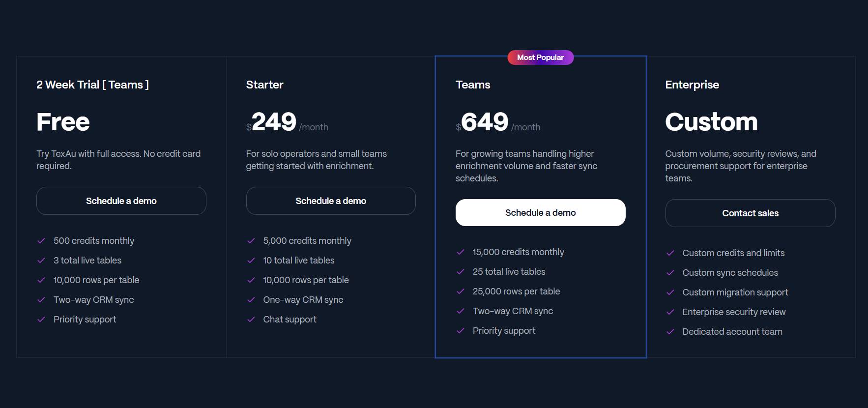Click the 2 Week Trial [ Teams ] heading
The image size is (868, 408).
click(92, 85)
